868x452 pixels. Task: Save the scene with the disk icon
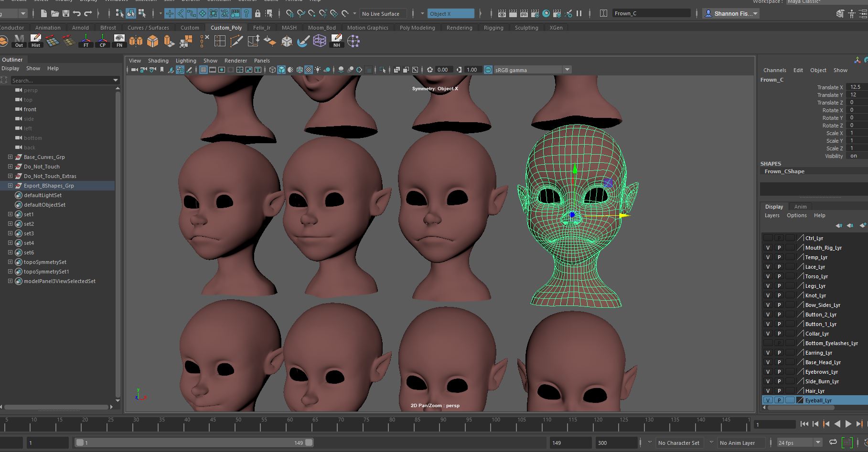[x=66, y=13]
